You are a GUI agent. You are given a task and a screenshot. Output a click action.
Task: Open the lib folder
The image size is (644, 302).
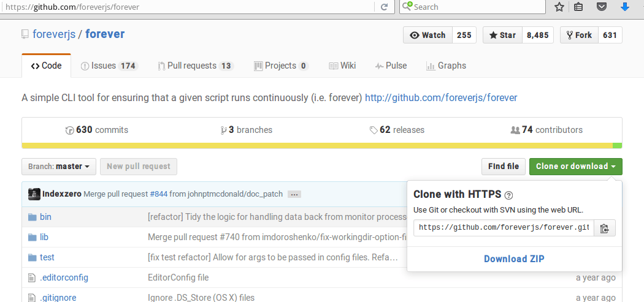pos(44,237)
